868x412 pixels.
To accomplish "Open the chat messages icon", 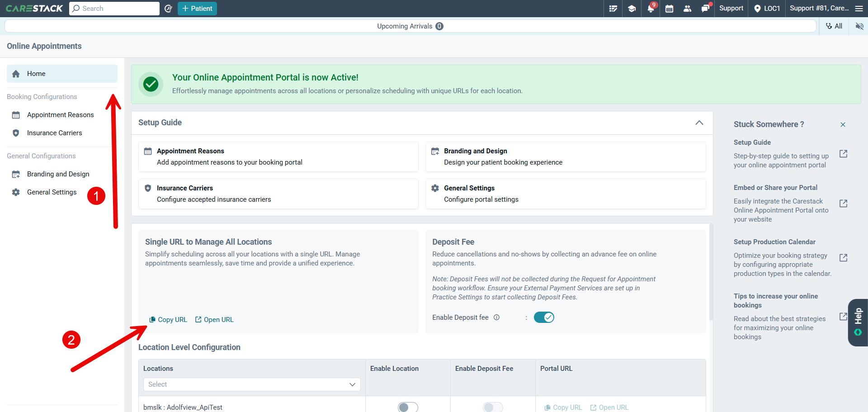I will point(705,9).
